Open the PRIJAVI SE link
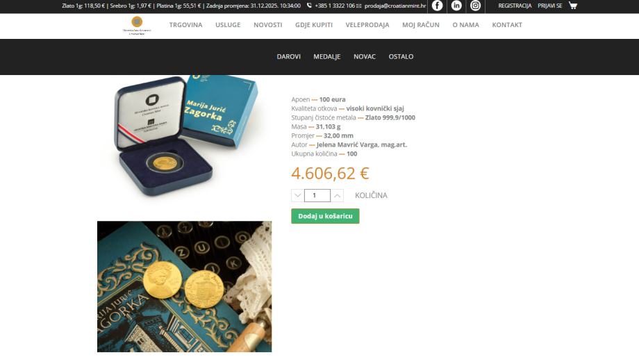 click(550, 6)
